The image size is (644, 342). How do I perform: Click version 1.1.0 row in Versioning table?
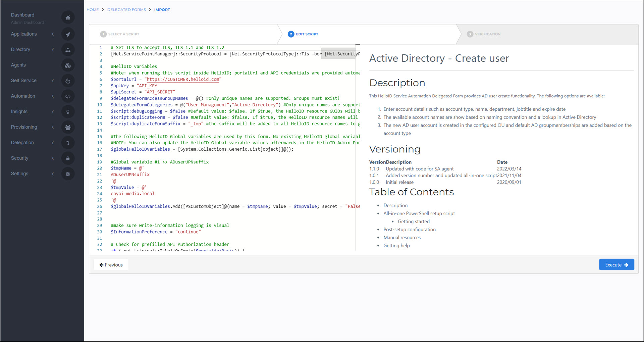(445, 169)
